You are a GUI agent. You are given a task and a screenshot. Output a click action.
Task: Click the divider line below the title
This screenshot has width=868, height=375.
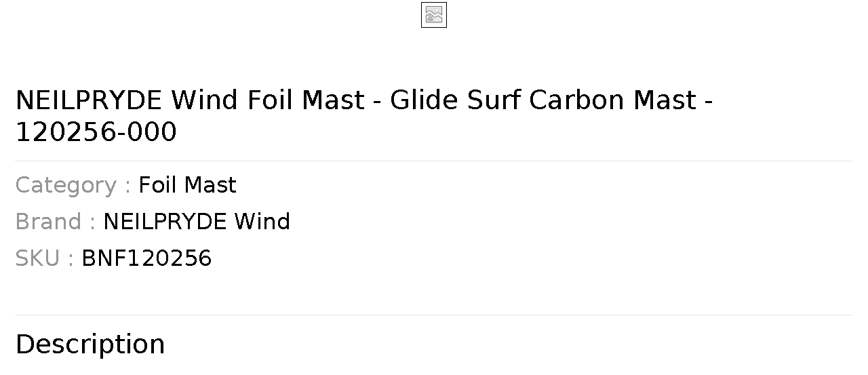click(434, 161)
